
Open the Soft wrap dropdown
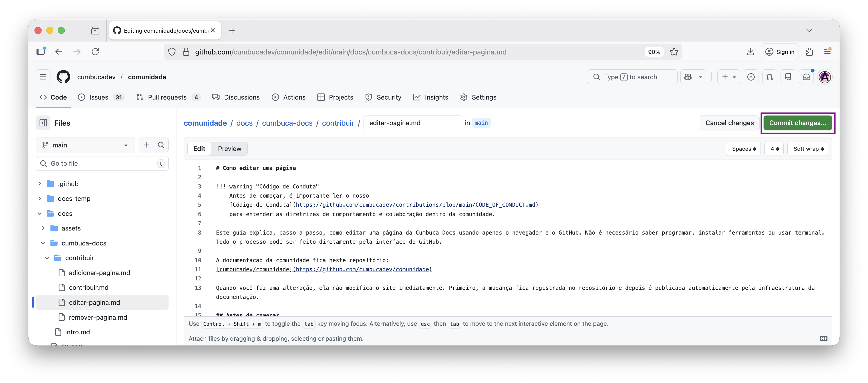pyautogui.click(x=808, y=148)
